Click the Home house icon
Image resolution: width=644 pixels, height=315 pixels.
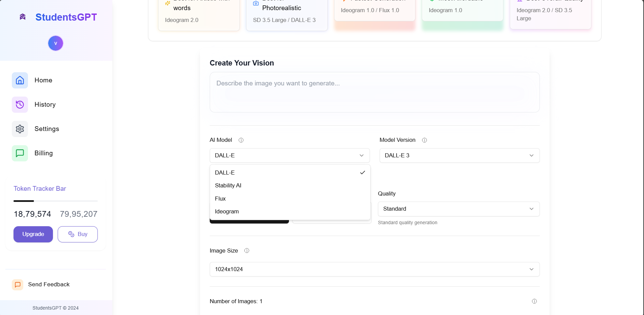click(20, 80)
